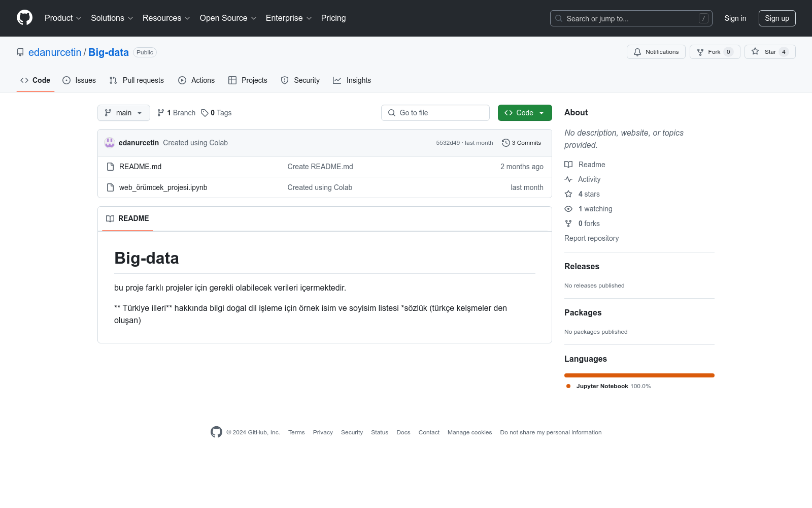Click the branch icon beside 1 Branch
Image resolution: width=812 pixels, height=508 pixels.
click(161, 113)
